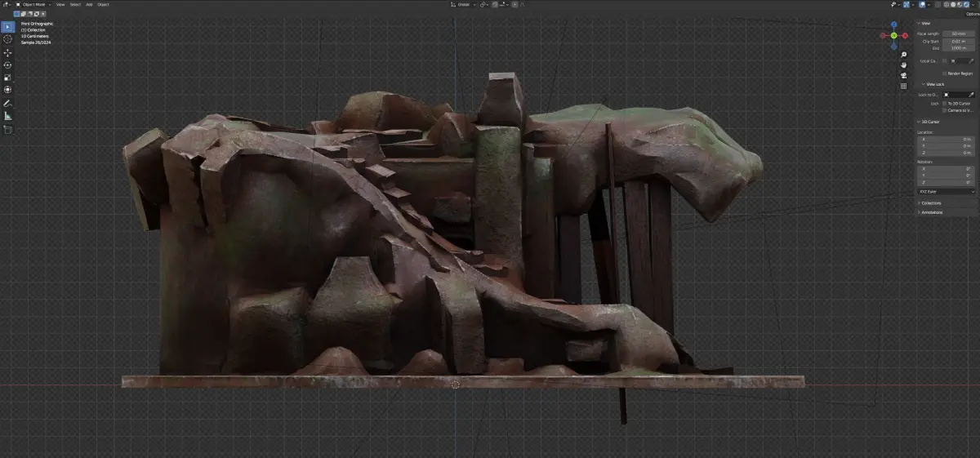
Task: Open the editor type selector
Action: [7, 4]
